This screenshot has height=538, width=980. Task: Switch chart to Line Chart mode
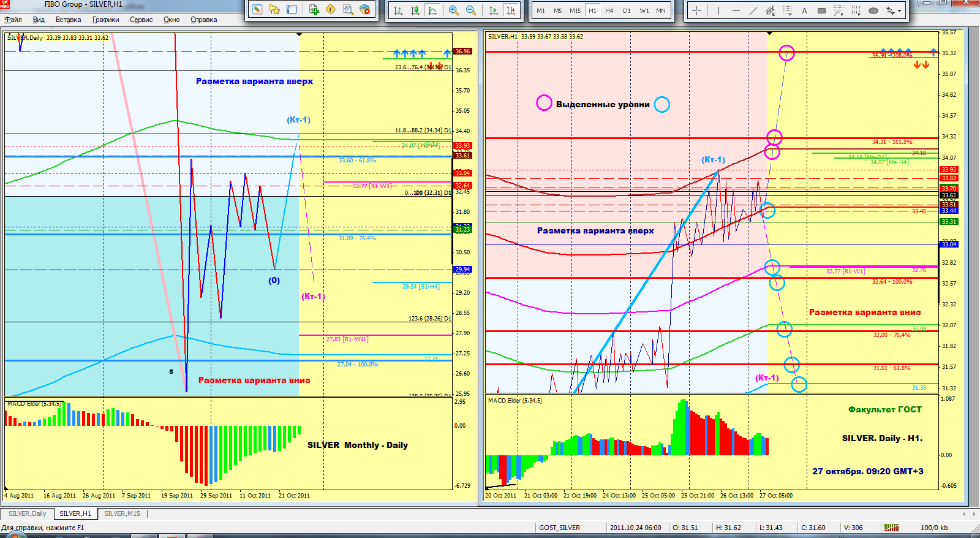(x=432, y=10)
